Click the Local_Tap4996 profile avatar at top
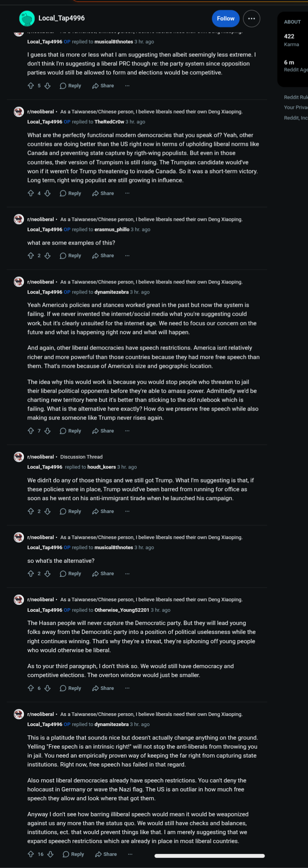Image resolution: width=308 pixels, height=868 pixels. pyautogui.click(x=27, y=18)
